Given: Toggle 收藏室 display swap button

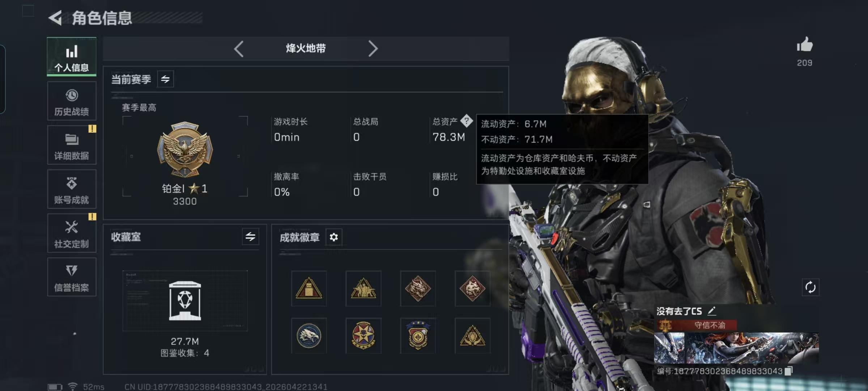Looking at the screenshot, I should click(x=250, y=237).
